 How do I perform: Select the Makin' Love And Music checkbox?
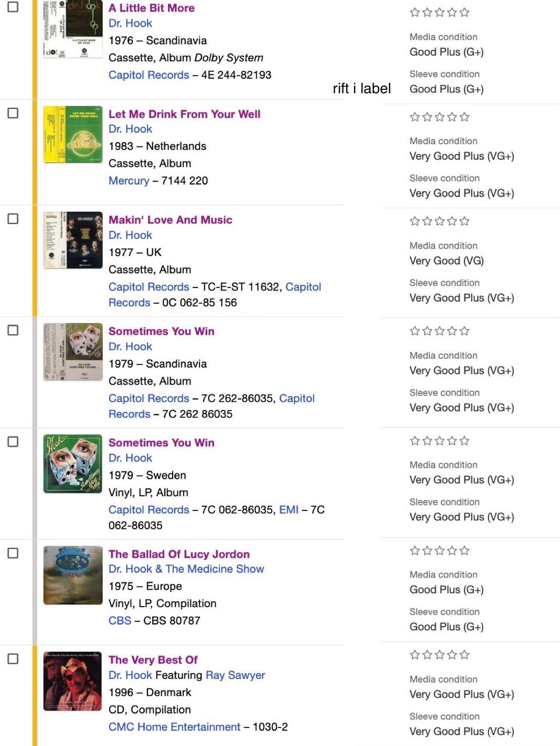click(13, 219)
